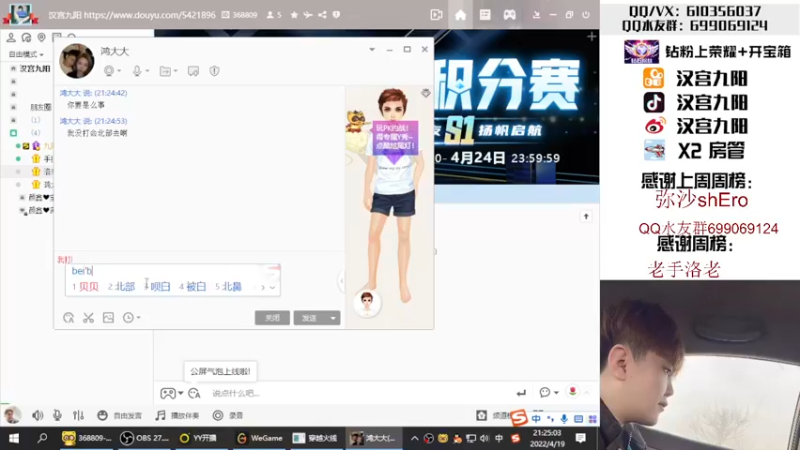Viewport: 800px width, 450px height.
Task: Choose IME candidate 2 北部
Action: tap(121, 287)
